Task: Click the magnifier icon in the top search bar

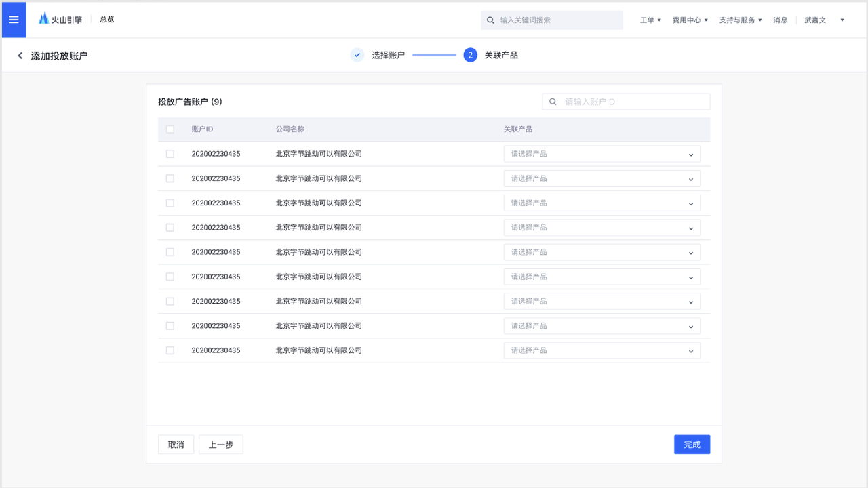Action: [x=490, y=20]
